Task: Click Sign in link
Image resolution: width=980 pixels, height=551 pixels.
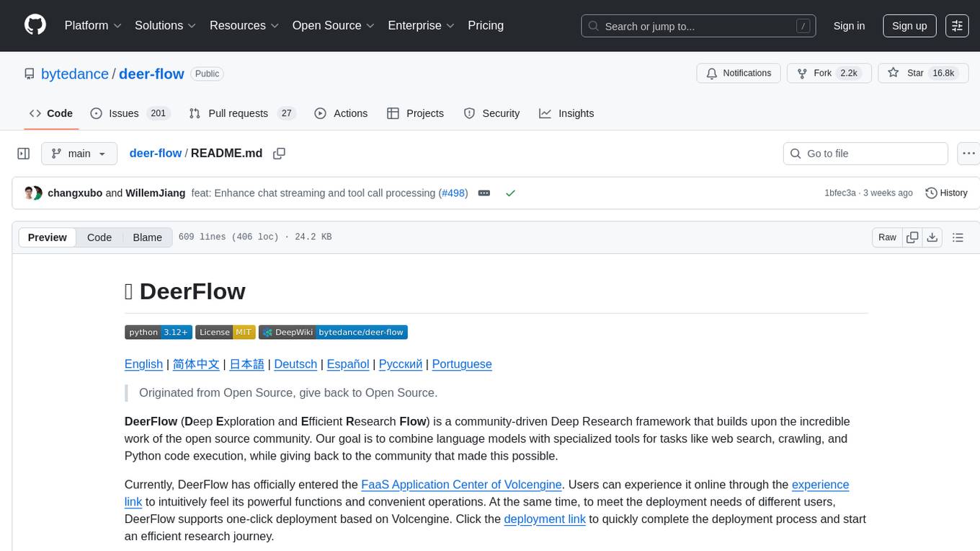Action: point(849,26)
